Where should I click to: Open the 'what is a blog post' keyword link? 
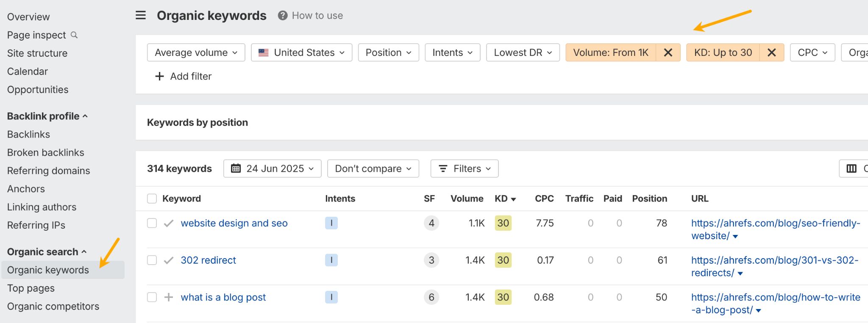coord(223,297)
